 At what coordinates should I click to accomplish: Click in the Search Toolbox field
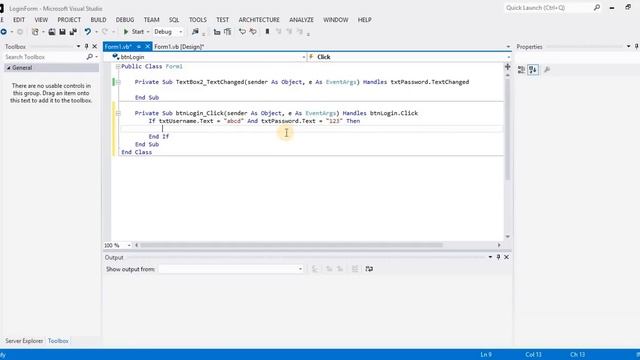tap(44, 57)
